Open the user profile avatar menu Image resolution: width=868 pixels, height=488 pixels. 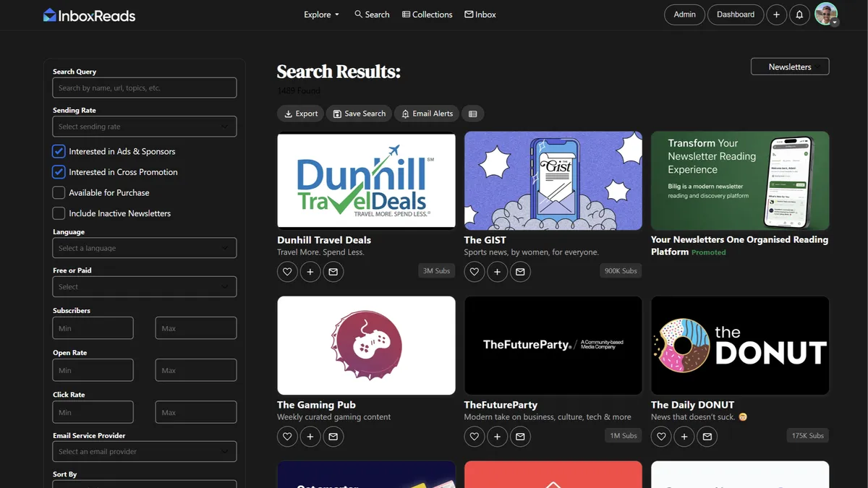(x=826, y=14)
